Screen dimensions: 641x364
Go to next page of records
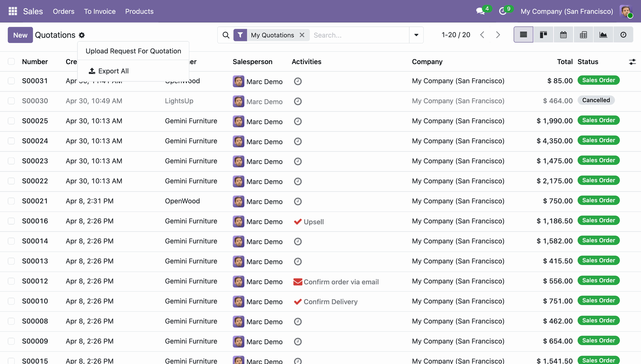click(x=498, y=35)
